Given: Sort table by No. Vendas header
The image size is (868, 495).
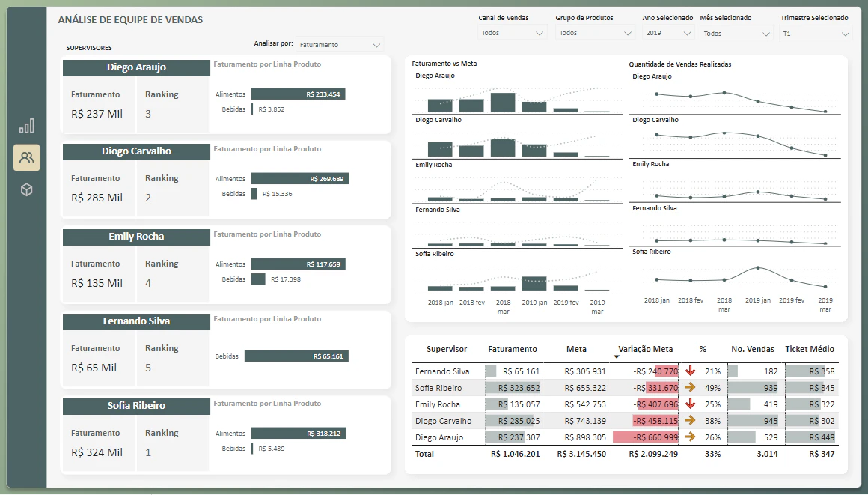Looking at the screenshot, I should pyautogui.click(x=753, y=349).
